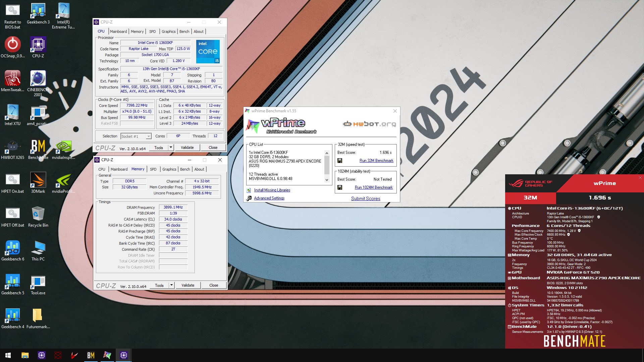Open the Recycle Bin
This screenshot has height=362, width=644.
[38, 217]
